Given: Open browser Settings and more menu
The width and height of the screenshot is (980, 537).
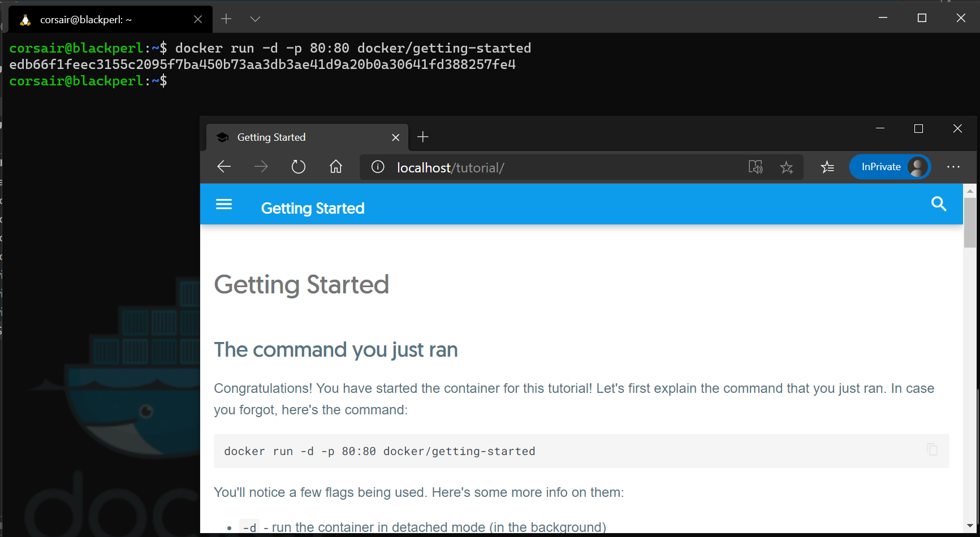Looking at the screenshot, I should click(953, 167).
